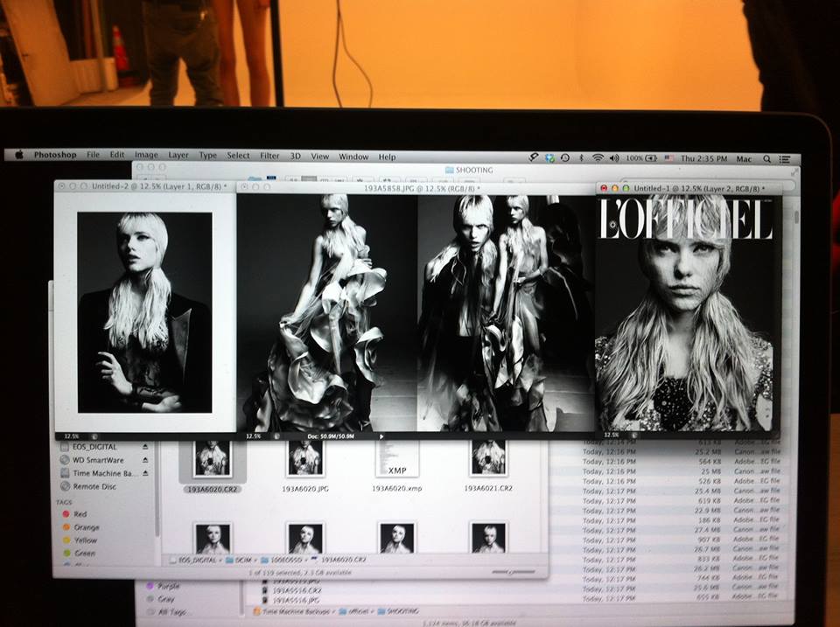Click the Time Machine menu bar icon
This screenshot has height=627, width=840.
[x=565, y=158]
